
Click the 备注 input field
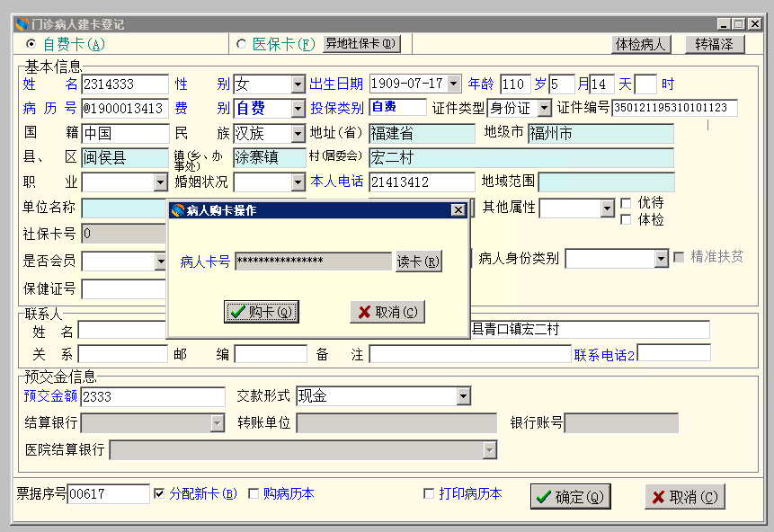(x=470, y=354)
